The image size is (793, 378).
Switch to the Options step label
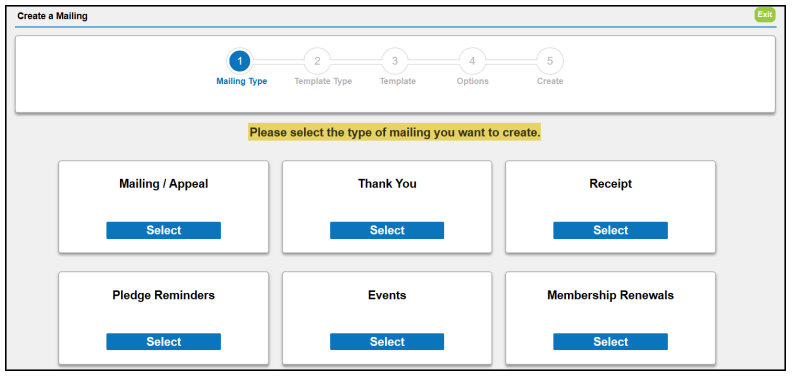tap(473, 81)
